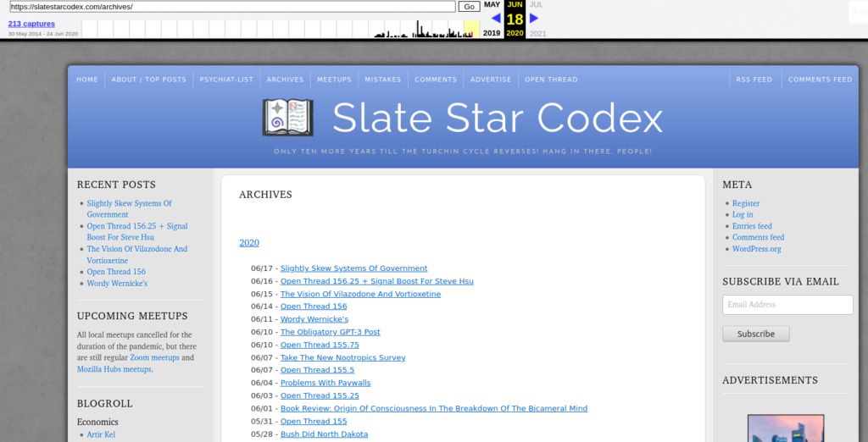The height and width of the screenshot is (442, 868).
Task: Open the ARCHIVES menu item
Action: pyautogui.click(x=285, y=80)
